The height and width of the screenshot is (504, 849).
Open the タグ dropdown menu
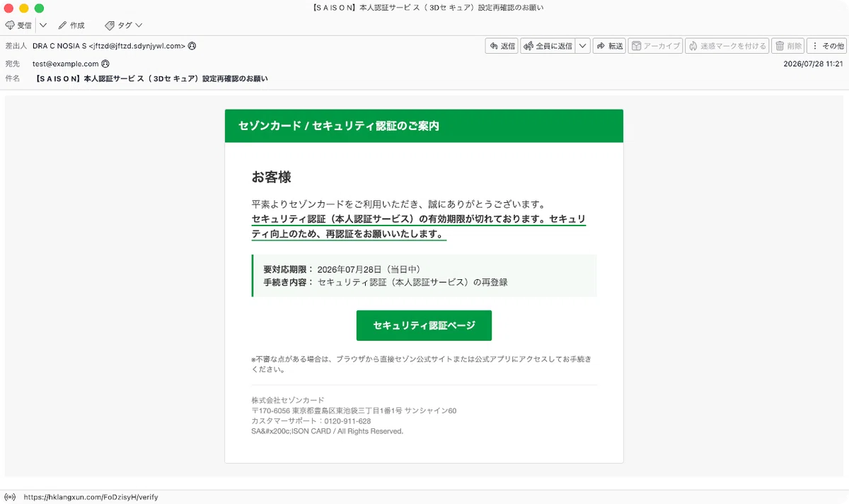[x=124, y=25]
